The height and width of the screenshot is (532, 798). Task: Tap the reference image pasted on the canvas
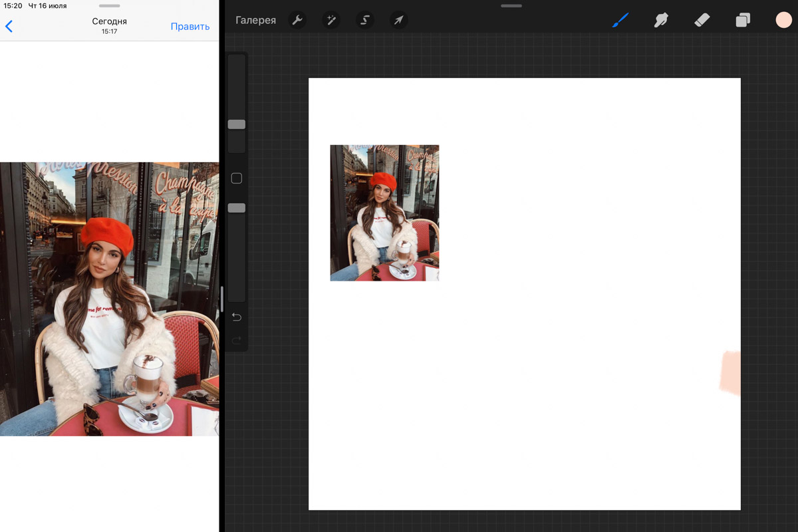point(384,213)
